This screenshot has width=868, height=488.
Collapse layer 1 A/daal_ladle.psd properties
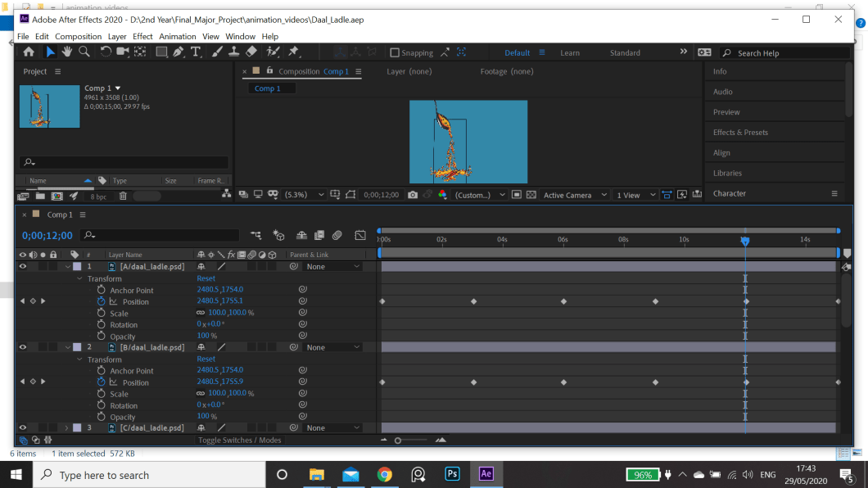[x=67, y=267]
